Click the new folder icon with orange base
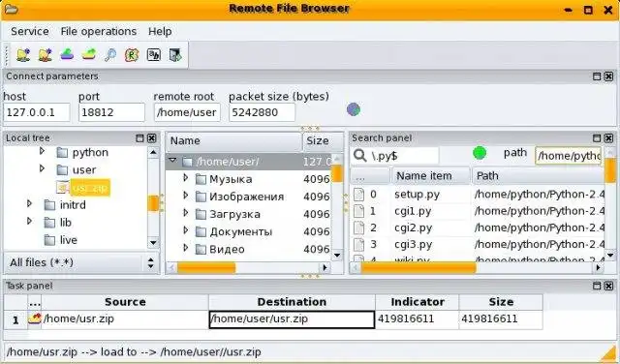620x364 pixels. pos(46,55)
